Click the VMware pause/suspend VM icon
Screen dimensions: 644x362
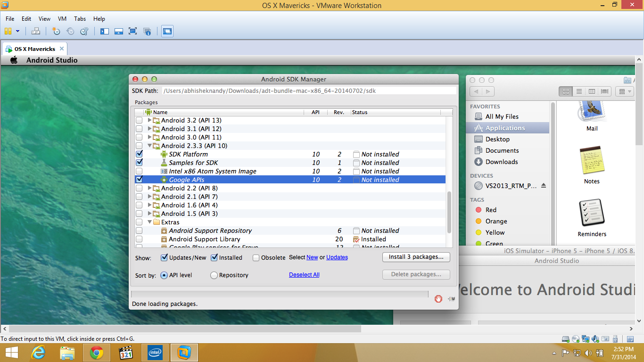[x=8, y=31]
